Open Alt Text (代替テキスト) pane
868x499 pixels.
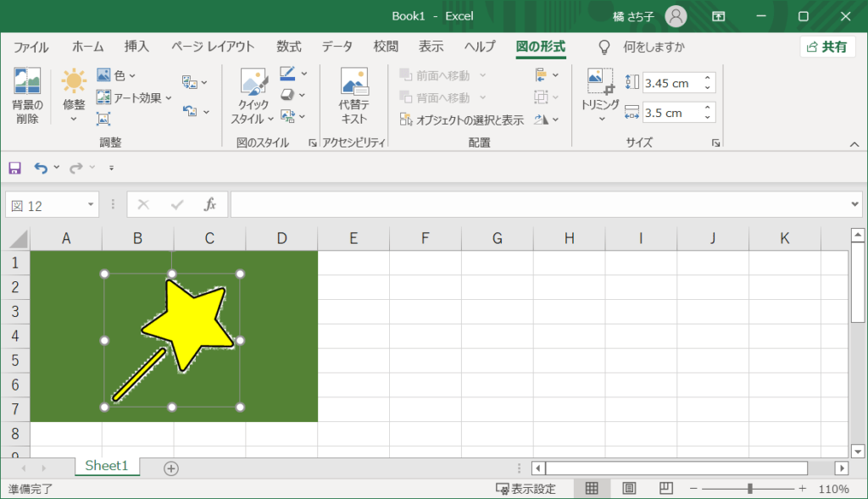(x=354, y=97)
